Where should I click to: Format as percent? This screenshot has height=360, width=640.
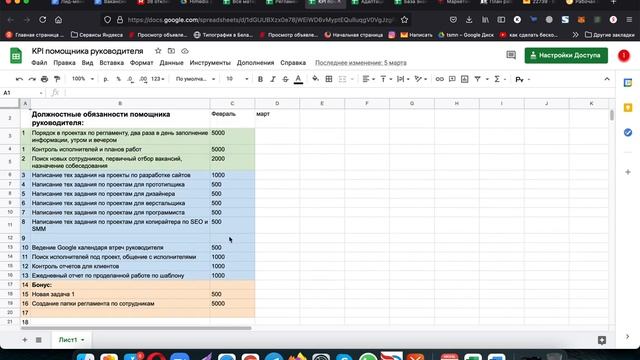pos(118,79)
